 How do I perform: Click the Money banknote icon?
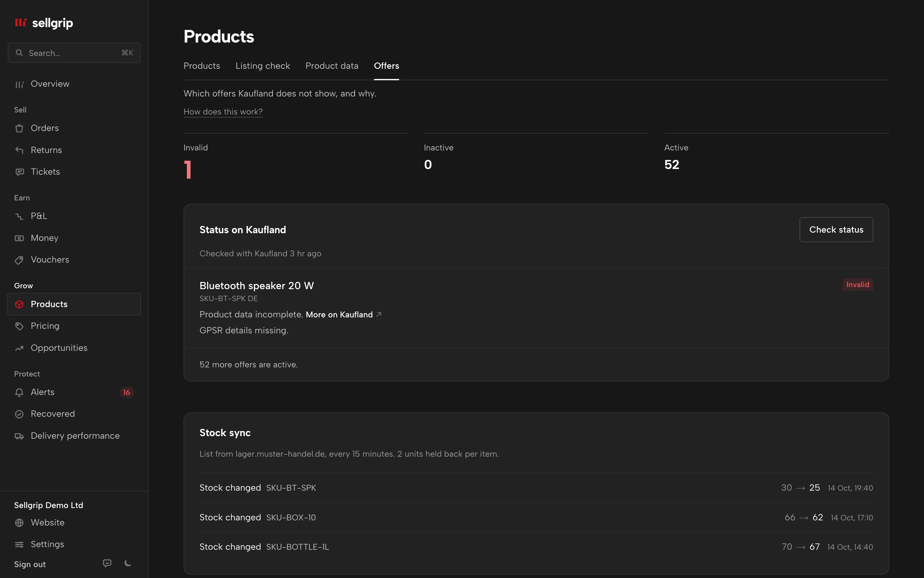(19, 238)
